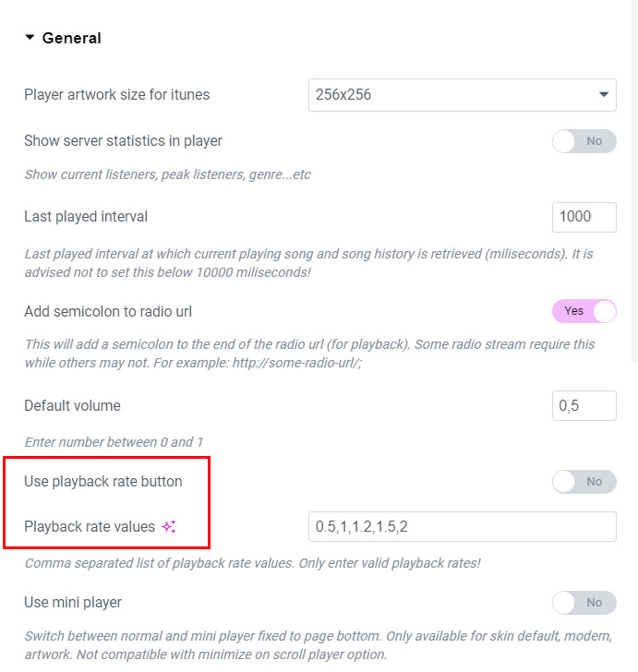
Task: Toggle the Use mini player switch
Action: [584, 603]
